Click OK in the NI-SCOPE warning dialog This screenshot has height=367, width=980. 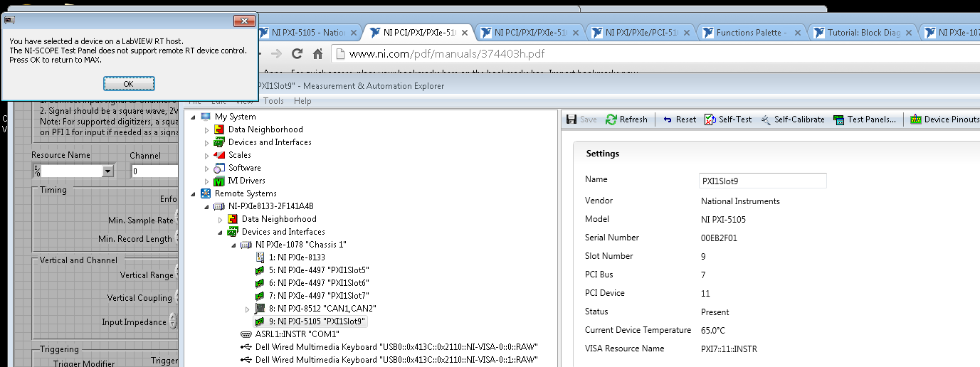[129, 84]
